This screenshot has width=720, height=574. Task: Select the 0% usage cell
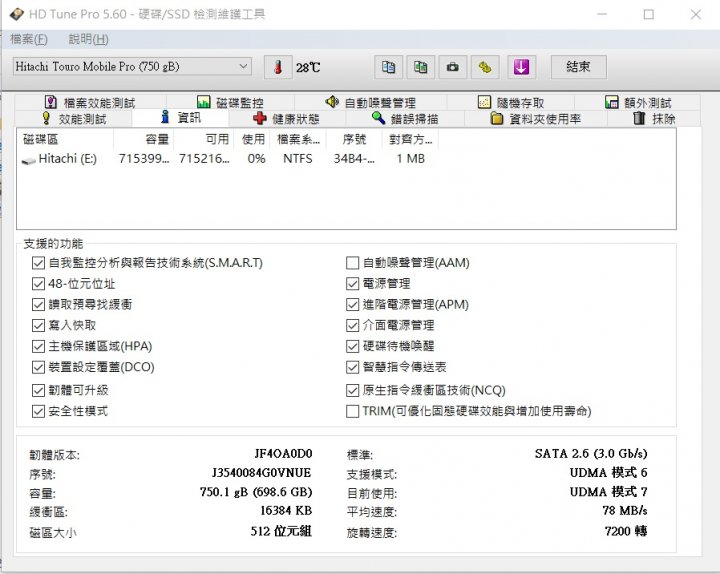(x=256, y=159)
